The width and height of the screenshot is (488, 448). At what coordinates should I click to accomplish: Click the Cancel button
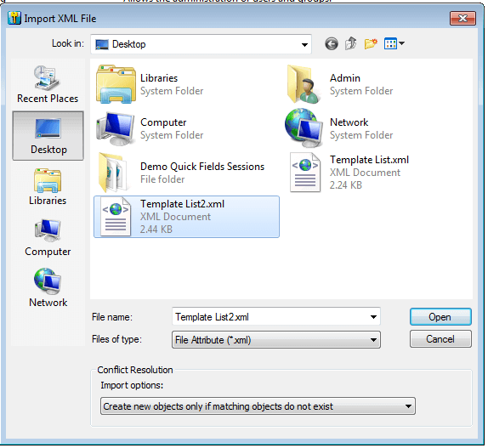[440, 339]
